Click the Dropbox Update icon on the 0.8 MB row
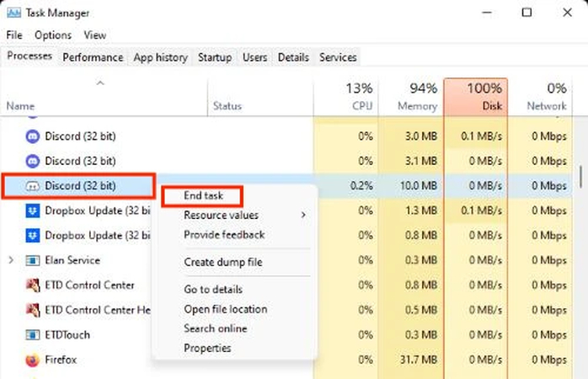Viewport: 588px width, 379px height. [x=33, y=236]
